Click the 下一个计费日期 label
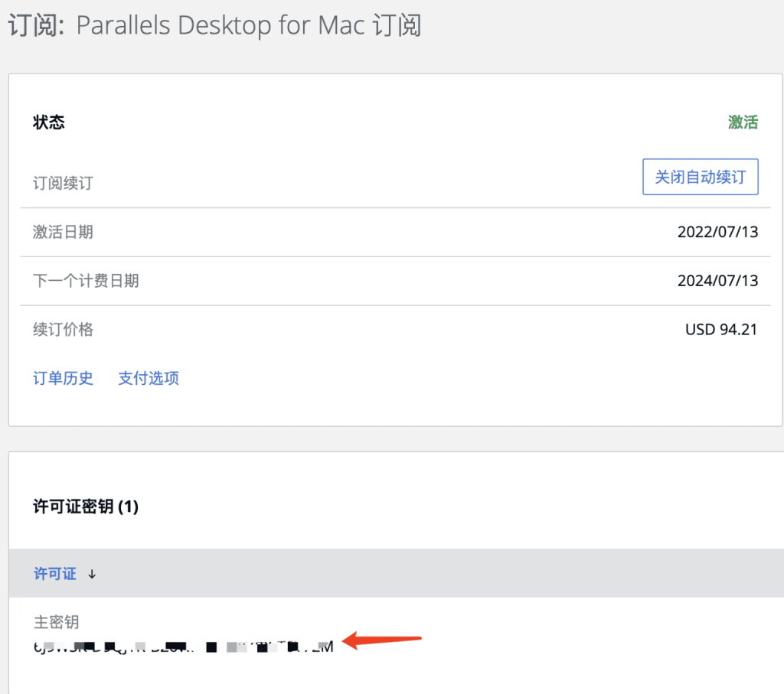 (86, 281)
